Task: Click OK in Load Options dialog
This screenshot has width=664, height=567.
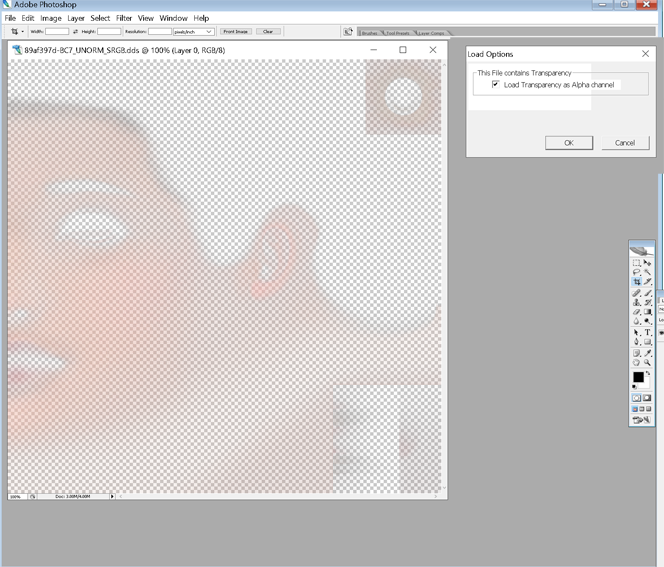Action: (569, 143)
